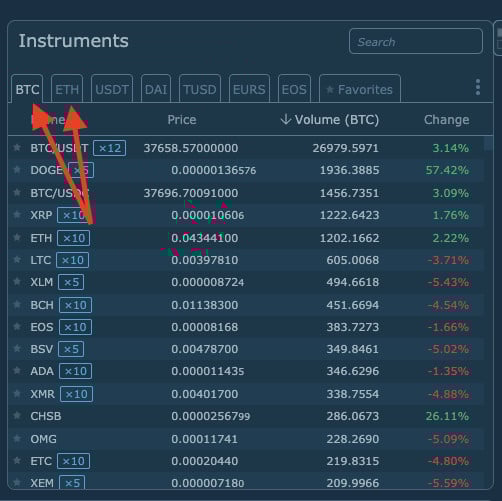Click the OMG row star icon
502x501 pixels.
pyautogui.click(x=17, y=439)
